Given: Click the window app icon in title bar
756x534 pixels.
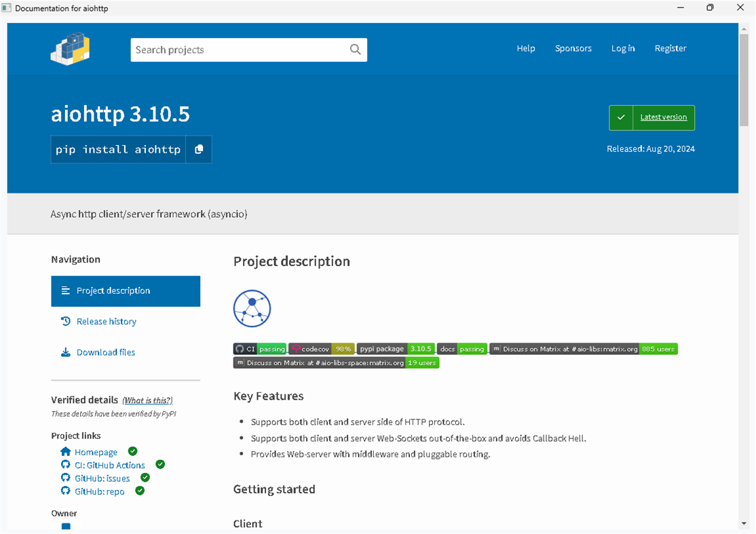Looking at the screenshot, I should tap(6, 7).
